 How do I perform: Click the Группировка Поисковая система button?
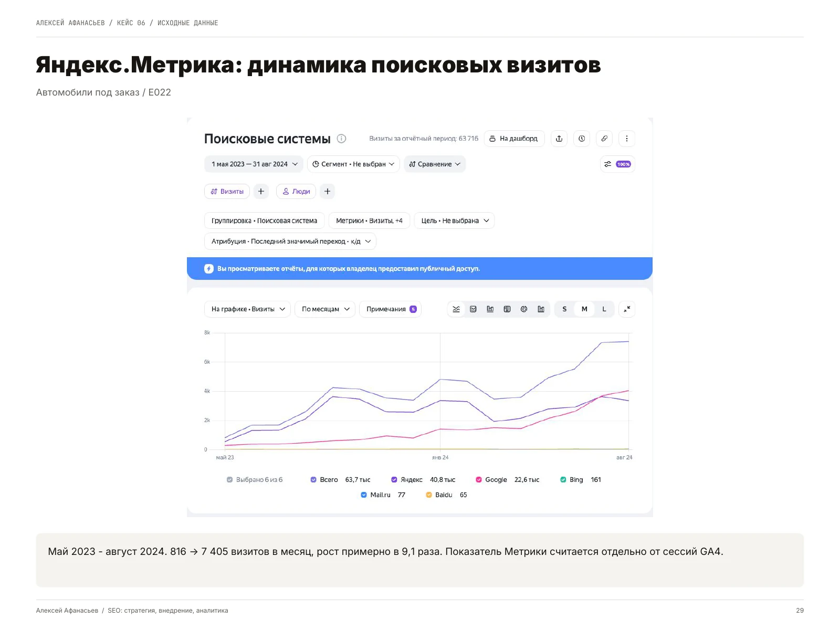click(265, 221)
